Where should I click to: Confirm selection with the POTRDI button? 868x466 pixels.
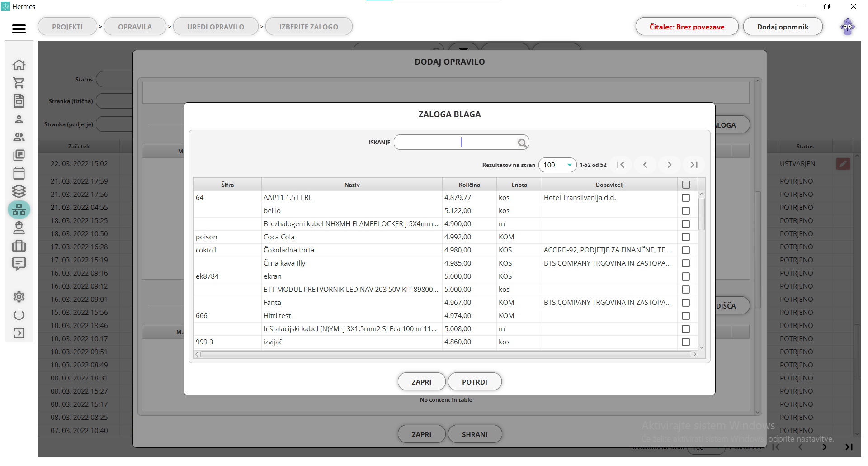pyautogui.click(x=475, y=382)
